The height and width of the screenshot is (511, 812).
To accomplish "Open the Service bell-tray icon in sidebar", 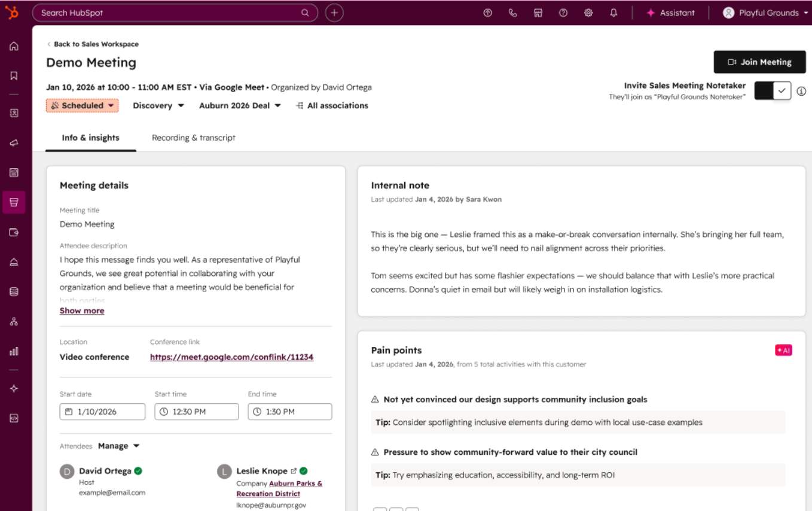I will [x=14, y=261].
